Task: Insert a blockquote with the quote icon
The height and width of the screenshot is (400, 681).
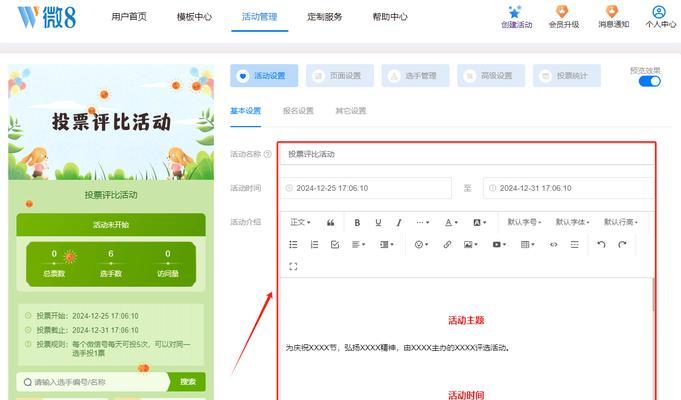Action: [x=331, y=222]
